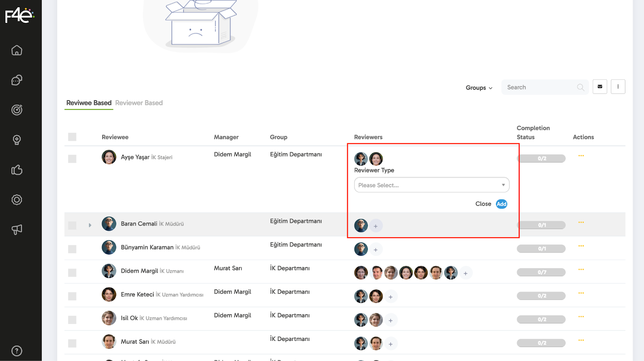Select the Reviwee Based tab
The width and height of the screenshot is (644, 361).
(89, 103)
